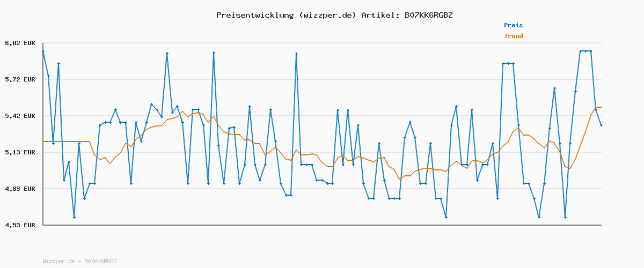Click the 'Wizzper.de – B07KK6RGBZ' footer text
Viewport: 644px width, 268px height.
79,261
